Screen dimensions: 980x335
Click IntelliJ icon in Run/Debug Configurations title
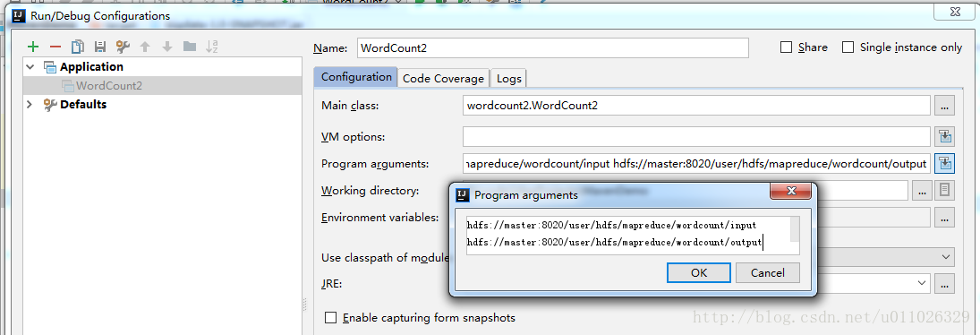19,15
